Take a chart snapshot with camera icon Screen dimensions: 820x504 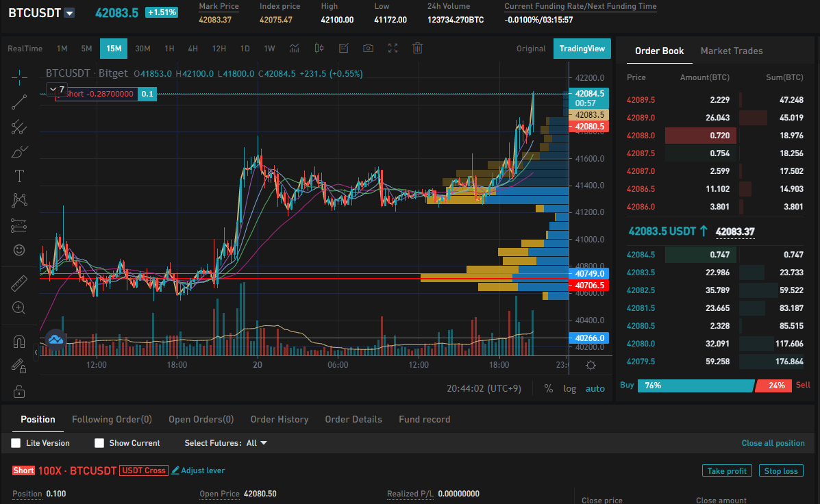click(368, 49)
